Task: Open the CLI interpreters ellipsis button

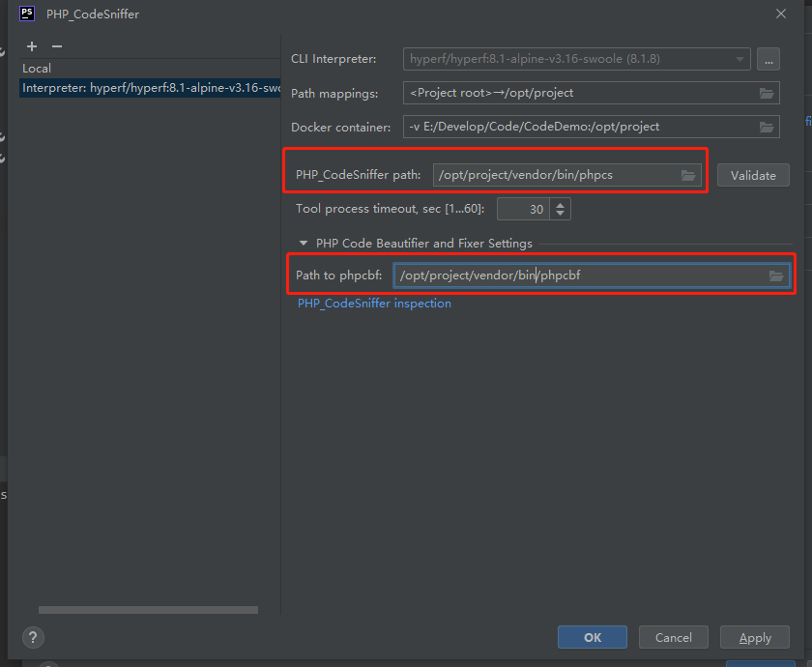Action: (x=768, y=59)
